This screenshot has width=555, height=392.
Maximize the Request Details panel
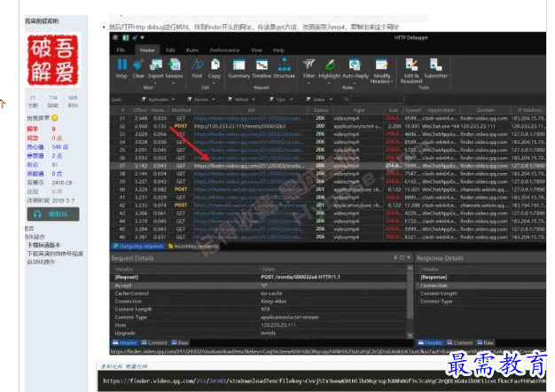402,257
